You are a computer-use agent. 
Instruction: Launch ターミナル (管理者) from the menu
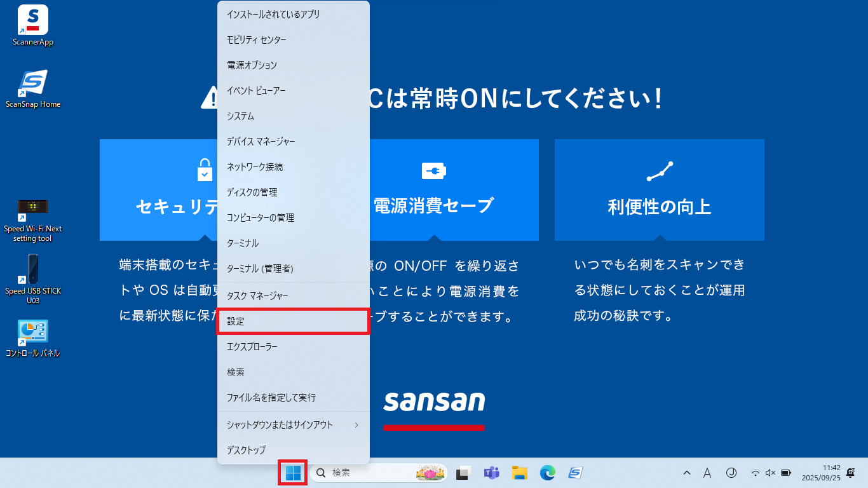pyautogui.click(x=294, y=268)
